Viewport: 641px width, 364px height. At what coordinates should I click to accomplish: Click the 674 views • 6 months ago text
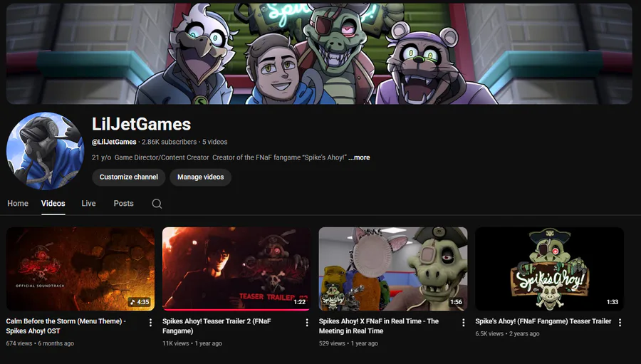(x=40, y=343)
